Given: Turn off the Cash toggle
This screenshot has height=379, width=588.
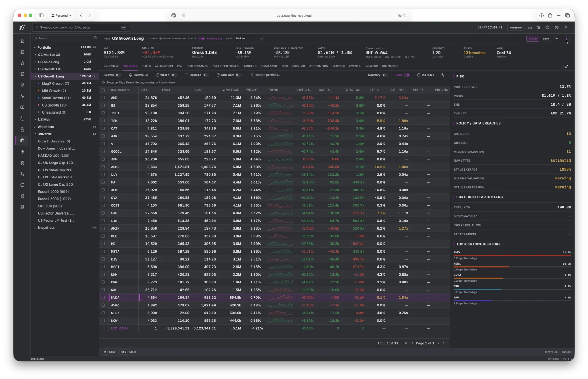Looking at the screenshot, I should (x=407, y=75).
